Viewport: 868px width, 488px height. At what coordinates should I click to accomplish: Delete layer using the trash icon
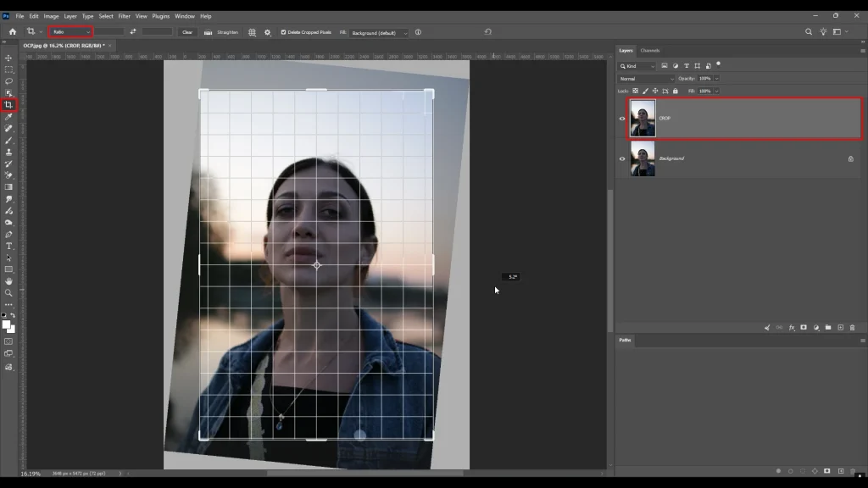coord(853,328)
